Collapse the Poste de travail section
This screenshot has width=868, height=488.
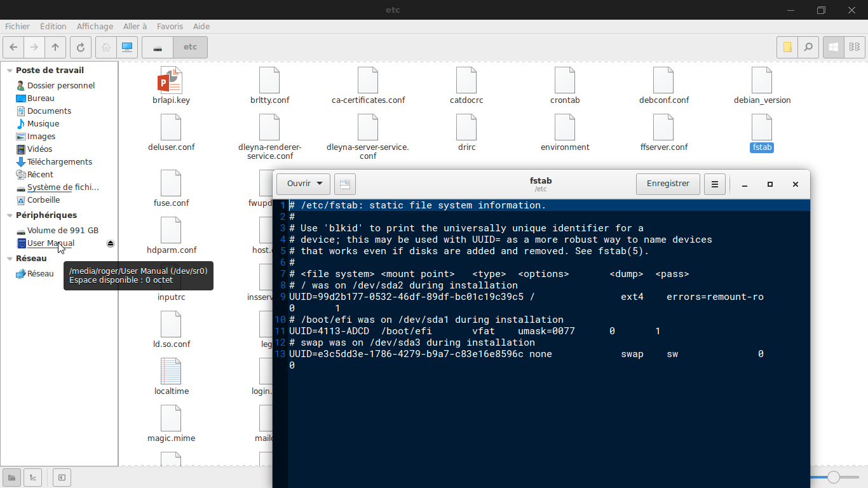tap(10, 71)
